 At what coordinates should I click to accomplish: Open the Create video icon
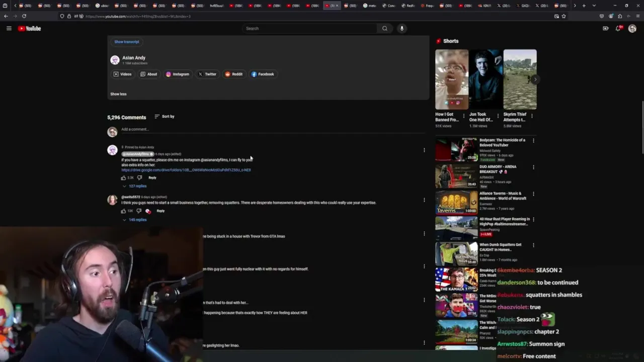point(605,28)
